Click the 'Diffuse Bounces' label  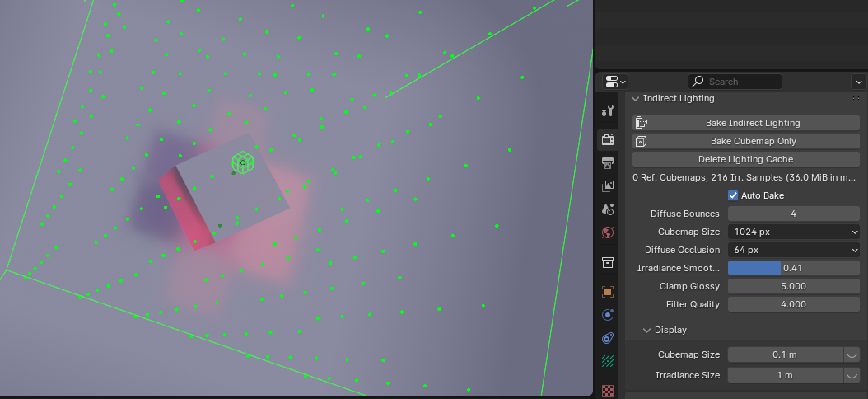tap(685, 214)
